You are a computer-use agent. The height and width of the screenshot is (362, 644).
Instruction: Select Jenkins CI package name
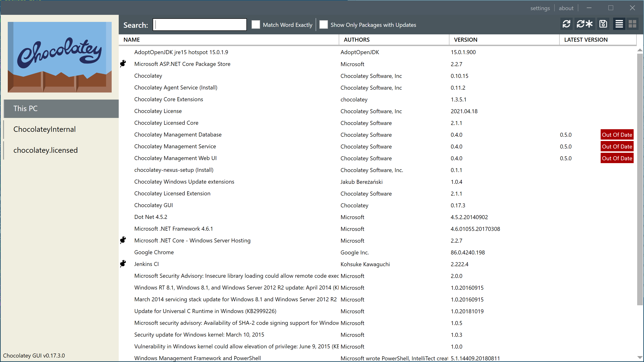pos(146,264)
